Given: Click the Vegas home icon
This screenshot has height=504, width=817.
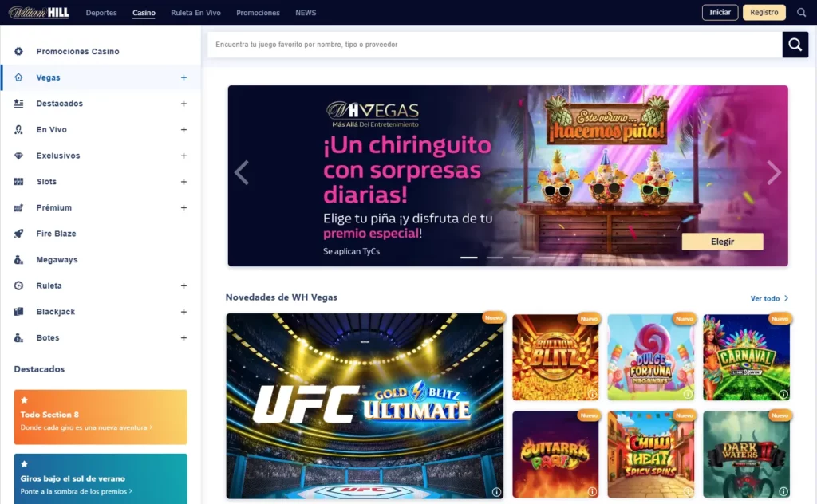Looking at the screenshot, I should (x=19, y=77).
